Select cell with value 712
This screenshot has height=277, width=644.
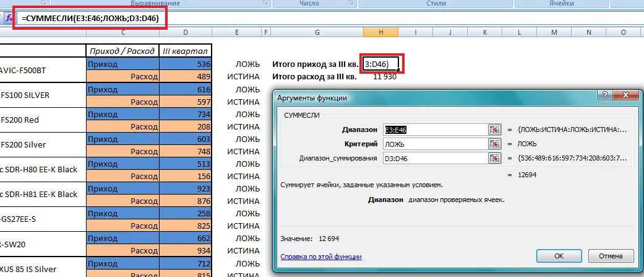click(185, 263)
